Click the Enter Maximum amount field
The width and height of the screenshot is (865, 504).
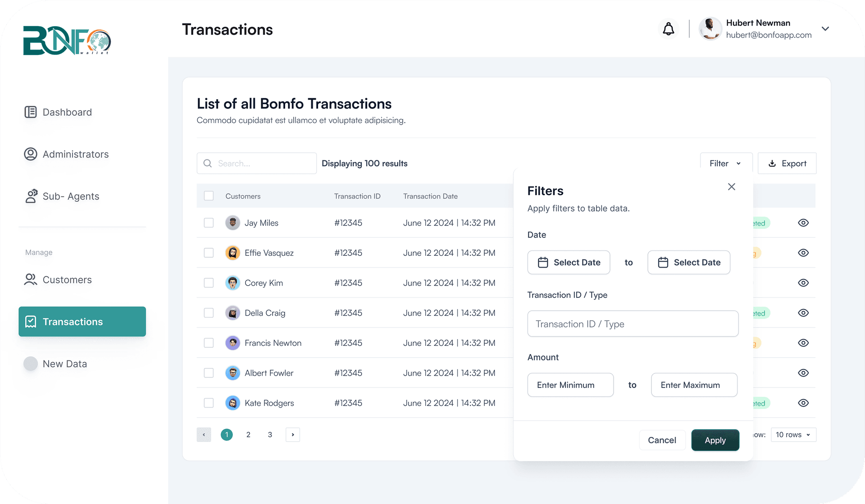[694, 385]
